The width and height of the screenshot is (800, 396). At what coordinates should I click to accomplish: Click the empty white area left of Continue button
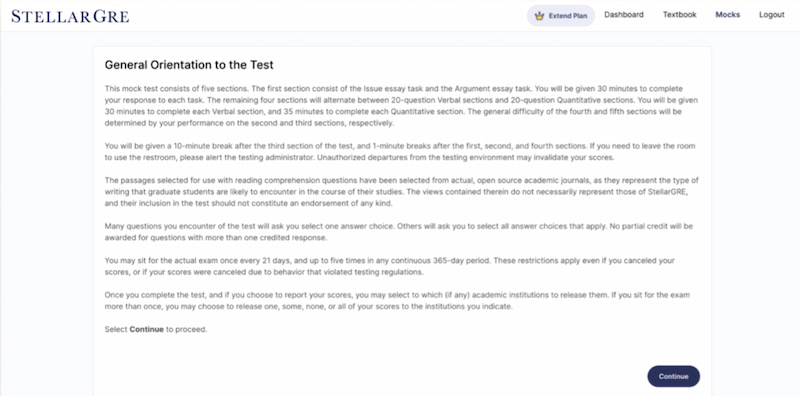[x=370, y=377]
